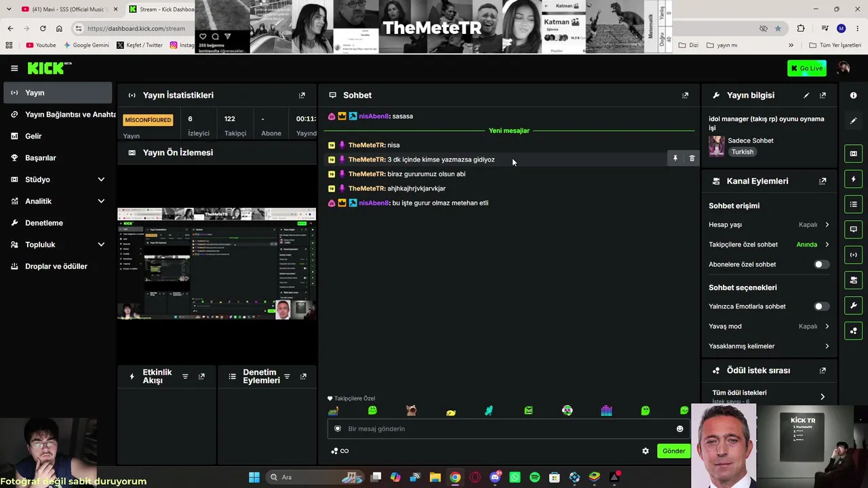This screenshot has width=868, height=488.
Task: Pop out the Sohbet chat panel
Action: (685, 95)
